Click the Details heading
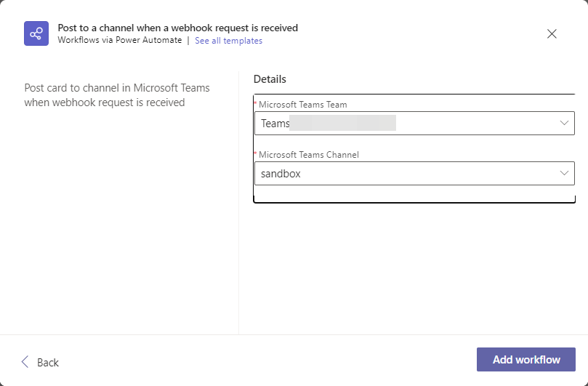Viewport: 588px width, 386px height. point(270,79)
